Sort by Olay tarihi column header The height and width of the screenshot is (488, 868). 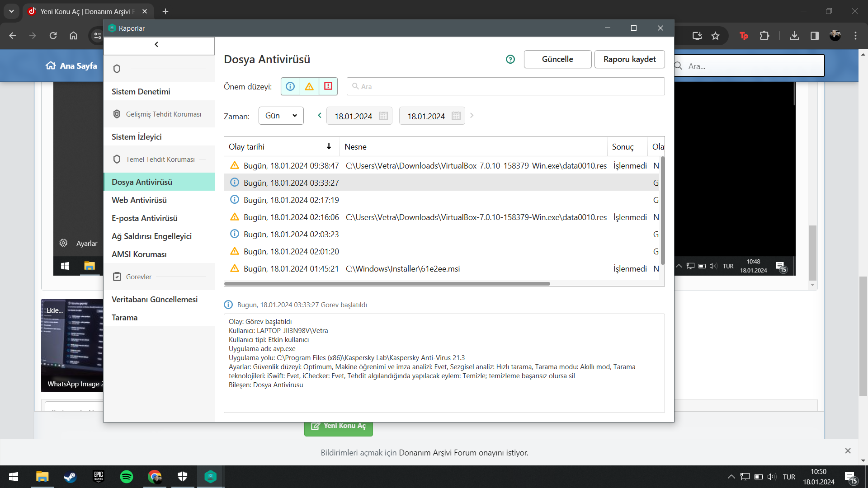[282, 146]
